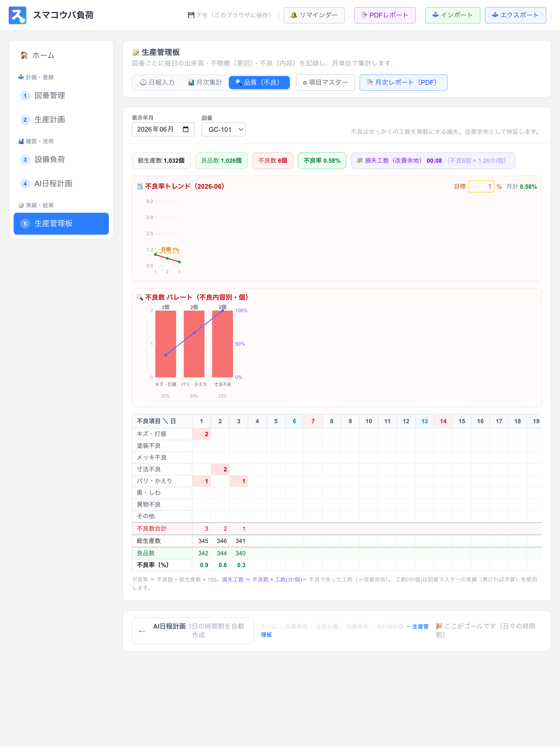The width and height of the screenshot is (560, 747).
Task: Open 図番管理 in the sidebar
Action: (61, 96)
